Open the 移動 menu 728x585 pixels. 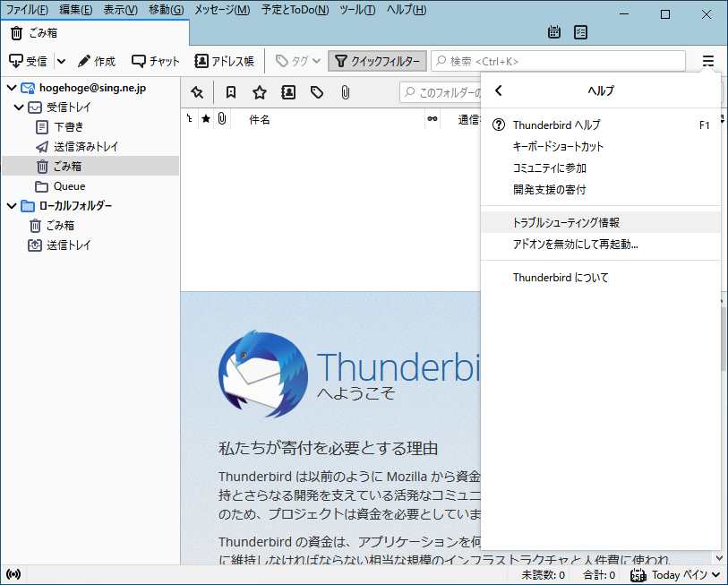[x=167, y=10]
